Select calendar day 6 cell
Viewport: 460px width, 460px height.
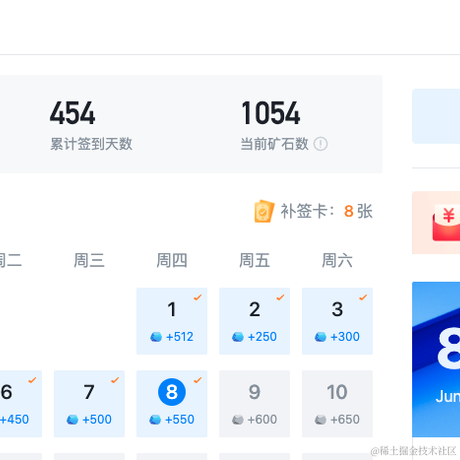21,404
